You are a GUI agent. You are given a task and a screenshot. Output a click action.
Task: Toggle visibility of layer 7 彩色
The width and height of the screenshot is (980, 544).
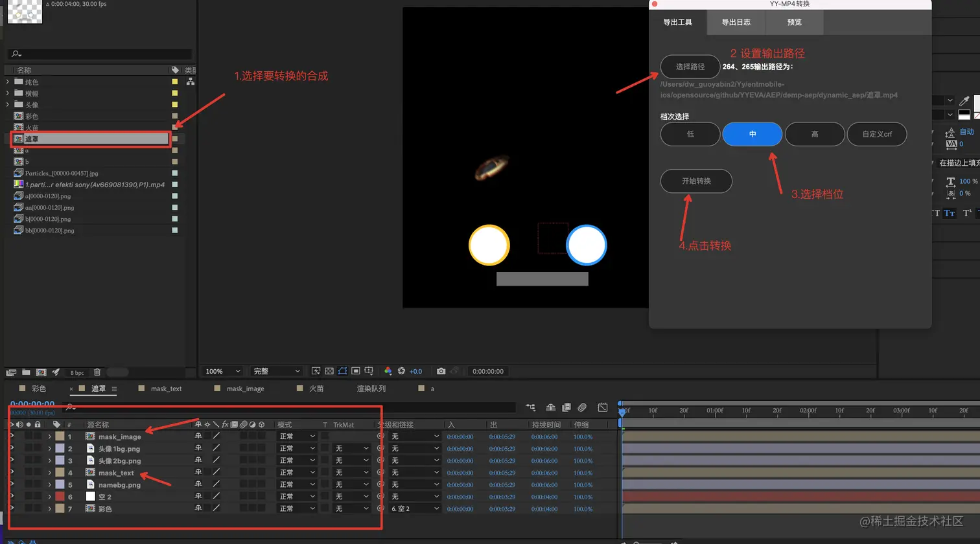pos(11,508)
